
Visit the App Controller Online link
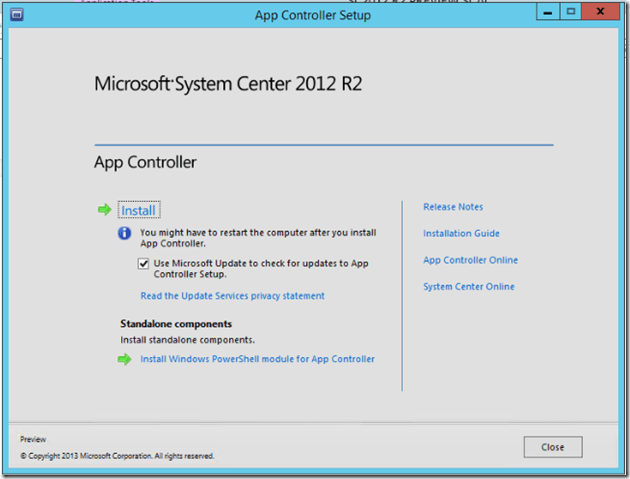(470, 260)
